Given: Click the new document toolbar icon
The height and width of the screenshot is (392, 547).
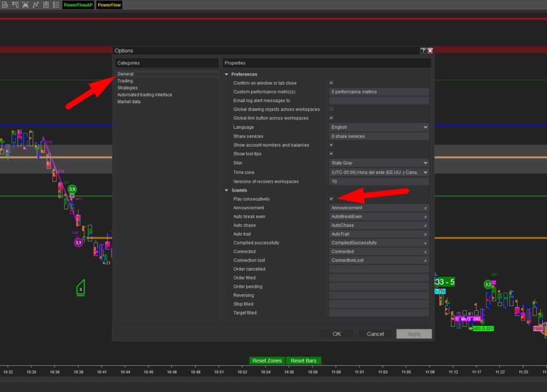Looking at the screenshot, I should 5,5.
